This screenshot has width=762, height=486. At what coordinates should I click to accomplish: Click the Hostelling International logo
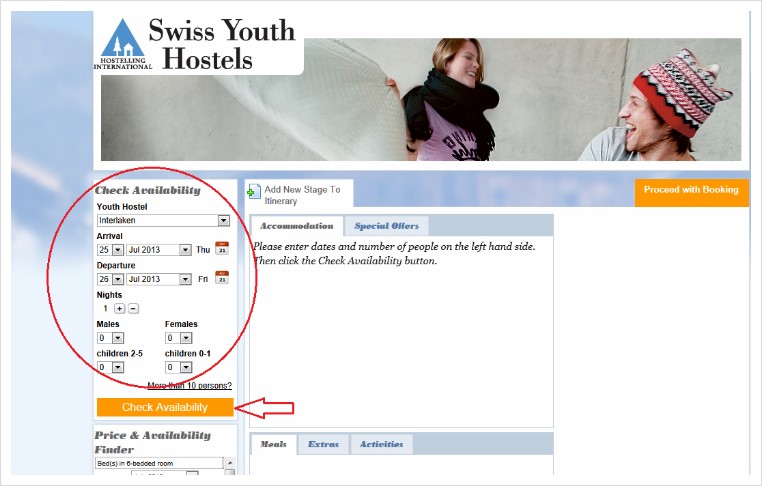[x=122, y=44]
